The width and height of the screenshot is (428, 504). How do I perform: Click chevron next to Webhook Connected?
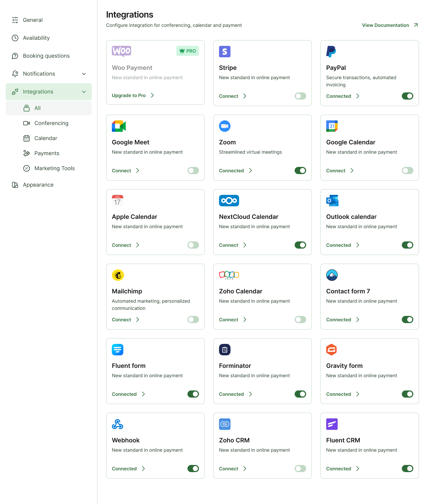pyautogui.click(x=143, y=469)
